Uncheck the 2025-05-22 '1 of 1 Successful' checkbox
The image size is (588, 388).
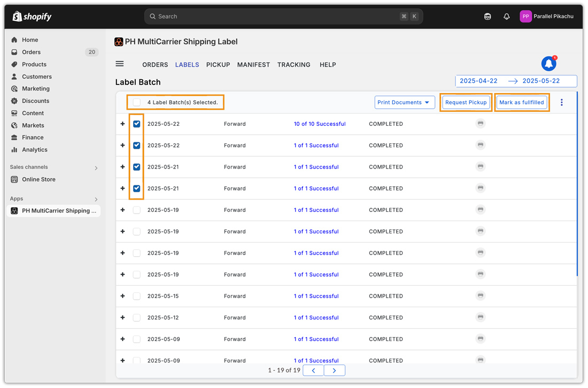click(137, 146)
